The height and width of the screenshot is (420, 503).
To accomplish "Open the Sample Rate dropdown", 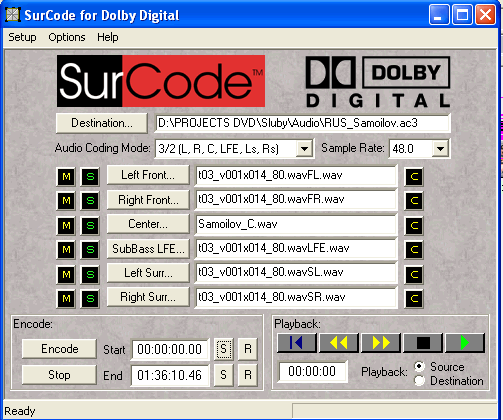I will (440, 148).
